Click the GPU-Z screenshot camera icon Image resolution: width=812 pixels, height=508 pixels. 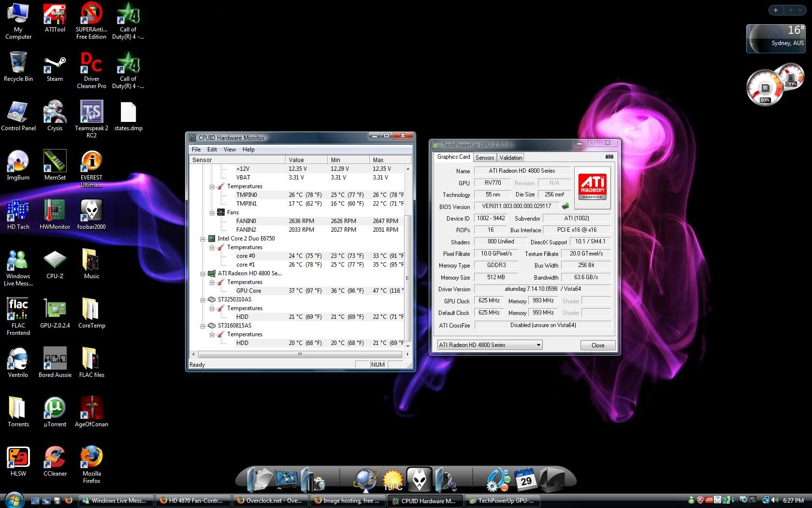coord(609,157)
